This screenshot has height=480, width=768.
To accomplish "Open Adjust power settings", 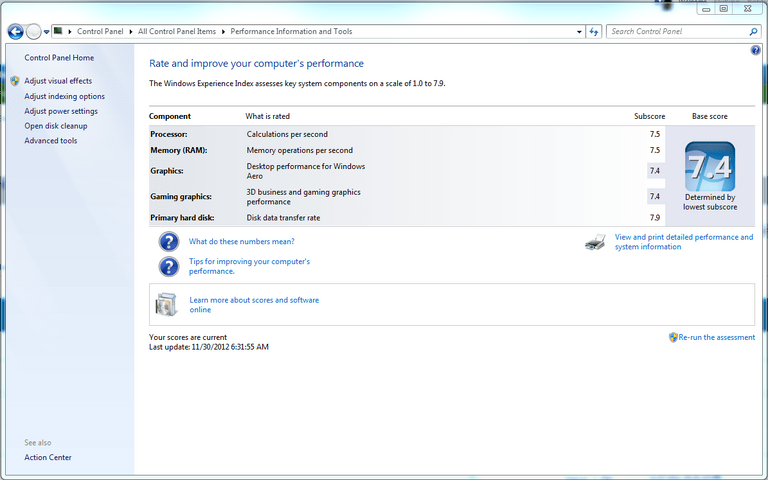I will [x=61, y=111].
